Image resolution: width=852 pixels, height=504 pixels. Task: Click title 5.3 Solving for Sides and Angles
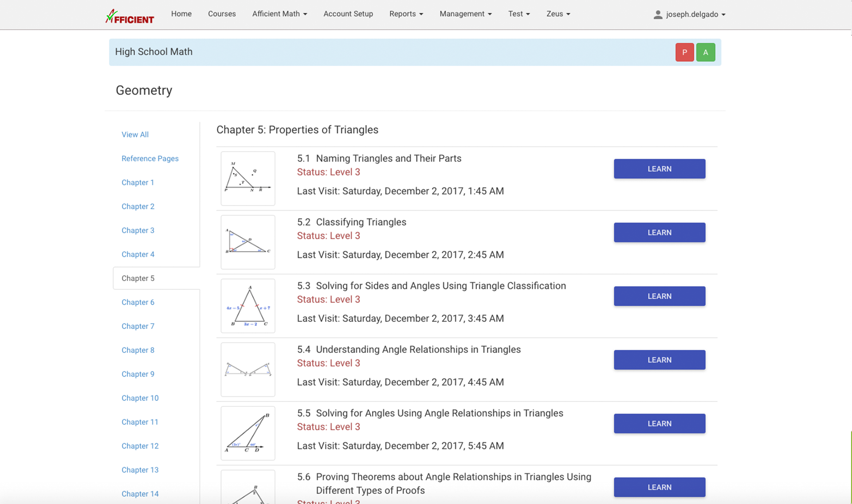click(x=432, y=286)
